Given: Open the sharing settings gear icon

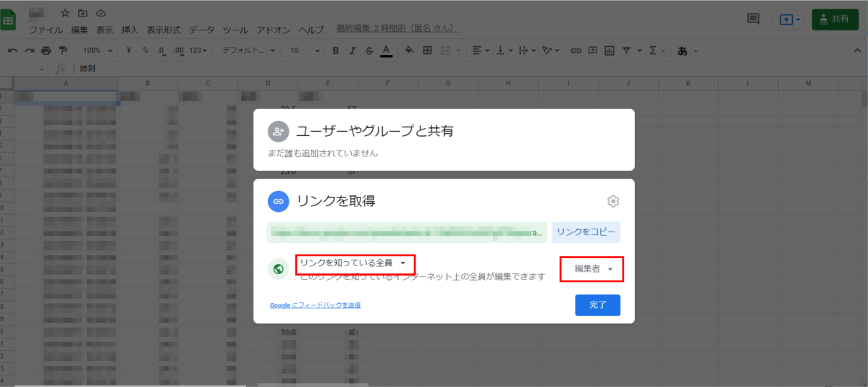Looking at the screenshot, I should click(612, 201).
